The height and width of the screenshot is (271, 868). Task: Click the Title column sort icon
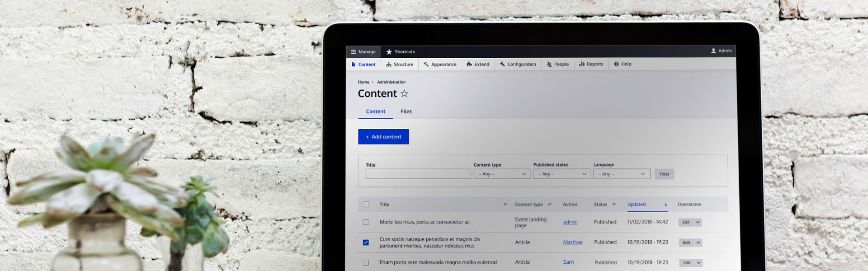[x=505, y=205]
